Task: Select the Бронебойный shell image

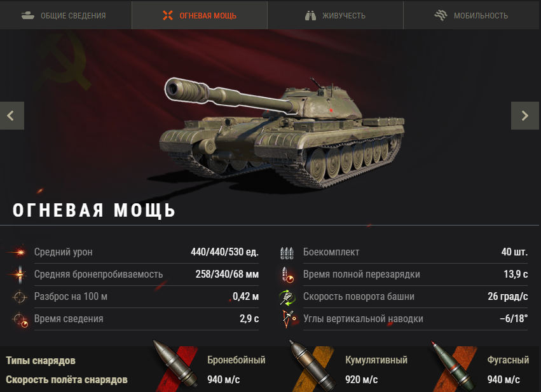Action: pos(176,365)
